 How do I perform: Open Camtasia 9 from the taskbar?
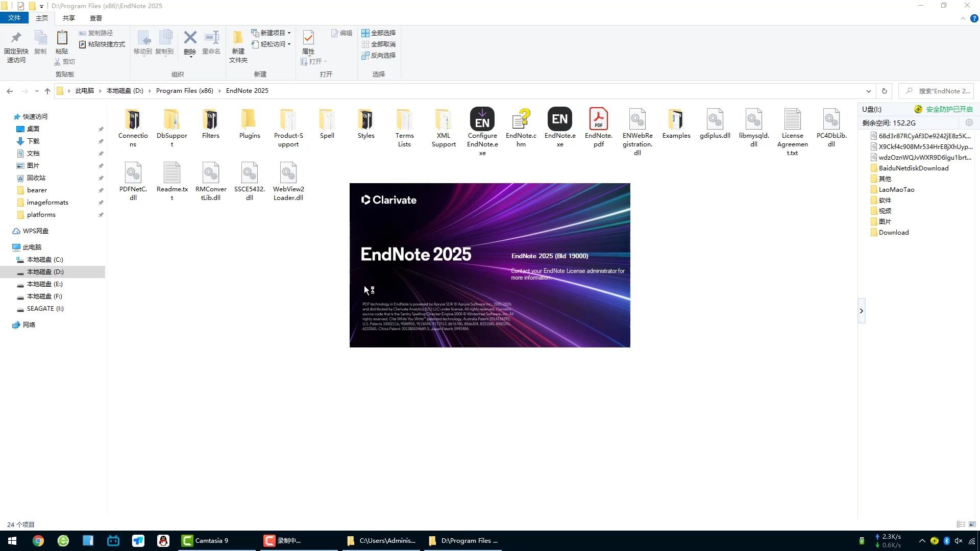coord(209,540)
